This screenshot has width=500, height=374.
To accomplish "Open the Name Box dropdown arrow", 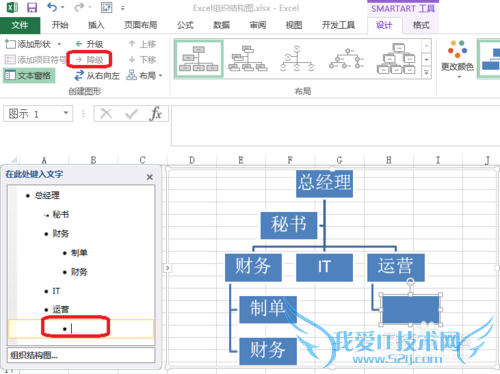I will [66, 113].
